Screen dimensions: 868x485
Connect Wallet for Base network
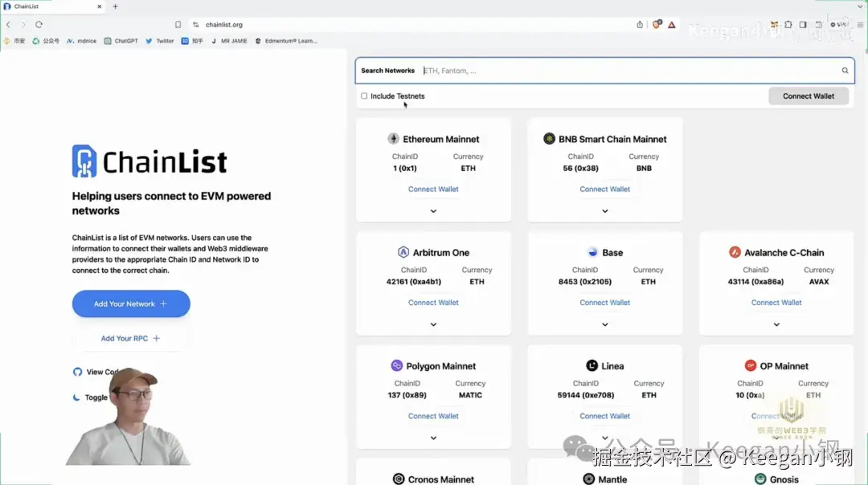[605, 303]
